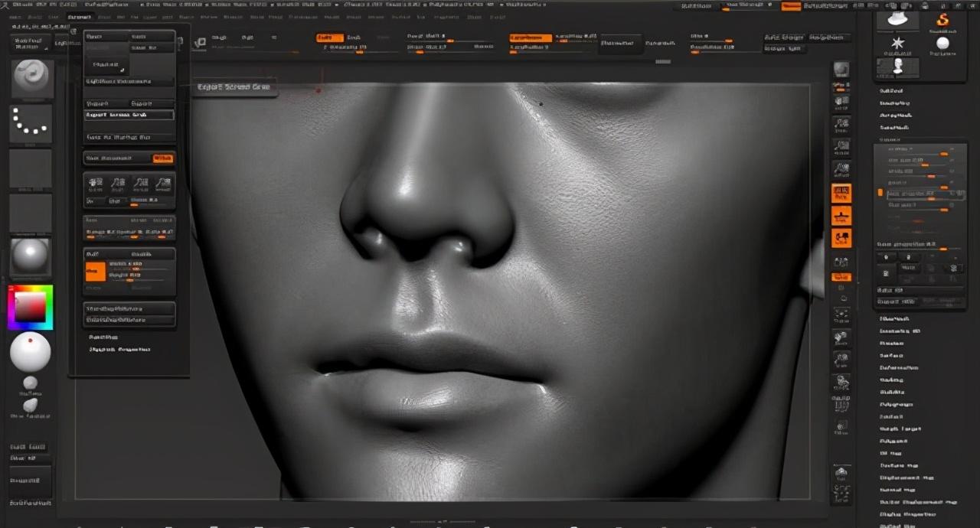Pick a color in the rainbow color picker
Viewport: 980px width, 528px height.
pyautogui.click(x=31, y=307)
